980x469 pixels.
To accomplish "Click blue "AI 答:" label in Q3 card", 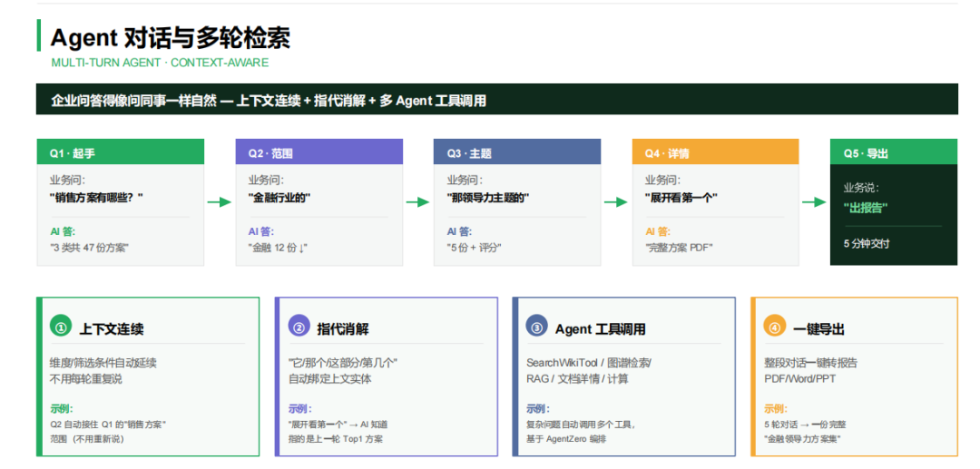I will (x=459, y=231).
